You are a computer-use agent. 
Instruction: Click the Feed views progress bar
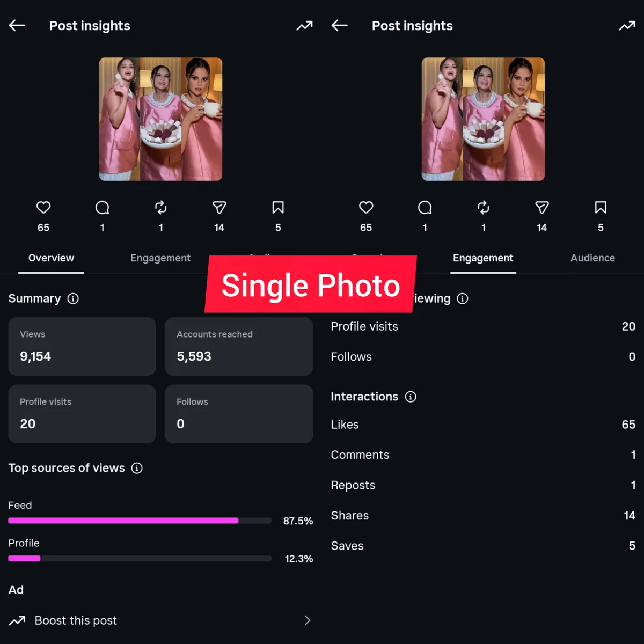(140, 521)
